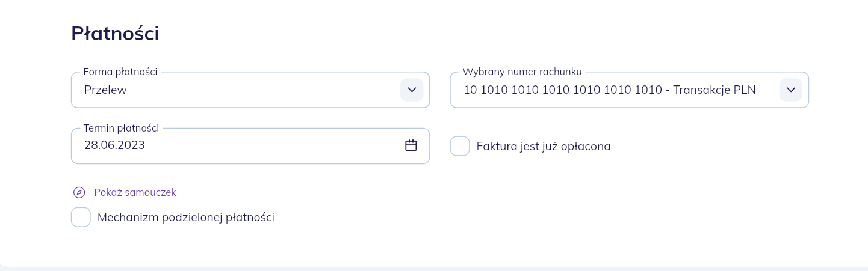868x271 pixels.
Task: Open the calendar picker icon in Termin płatności
Action: [x=411, y=145]
